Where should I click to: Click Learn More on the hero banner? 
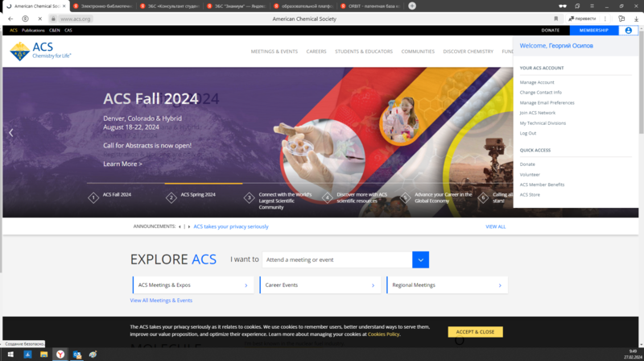pos(123,164)
